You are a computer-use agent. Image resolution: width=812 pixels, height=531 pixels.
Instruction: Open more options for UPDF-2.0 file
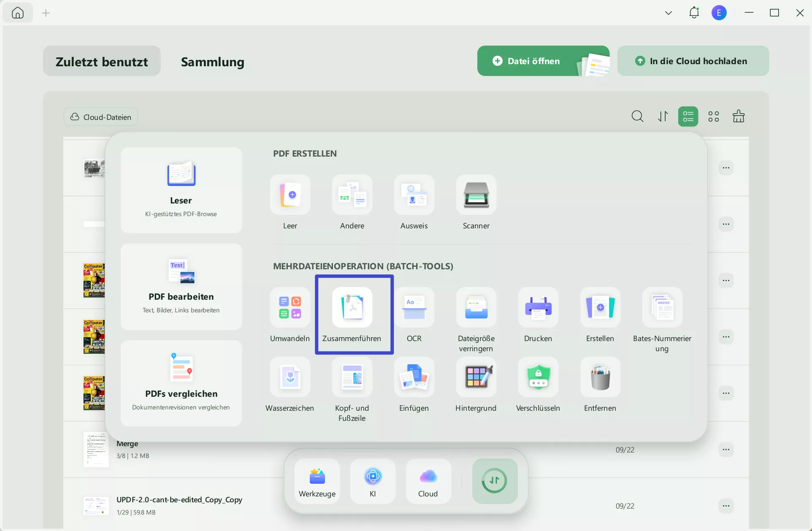(726, 506)
